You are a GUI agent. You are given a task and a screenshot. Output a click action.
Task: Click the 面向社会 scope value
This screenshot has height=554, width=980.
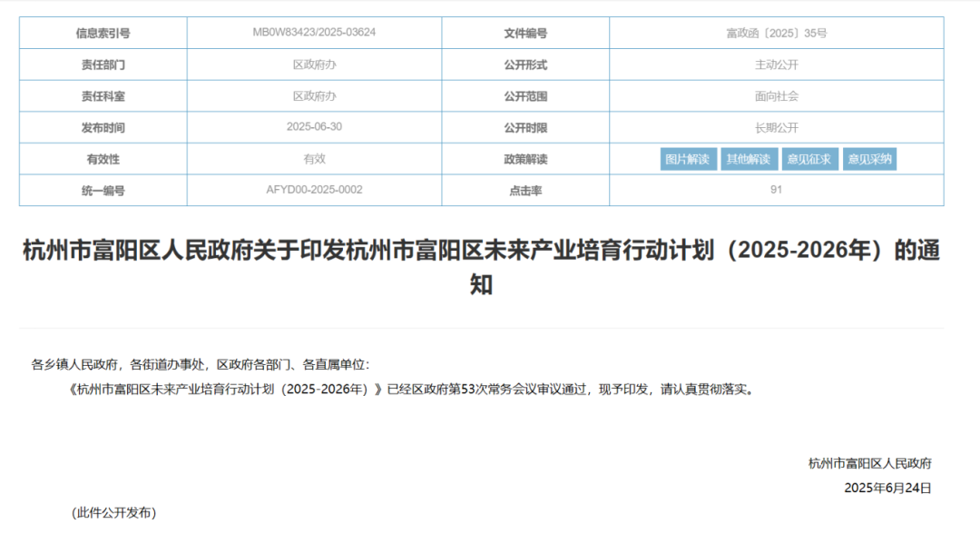[x=776, y=96]
